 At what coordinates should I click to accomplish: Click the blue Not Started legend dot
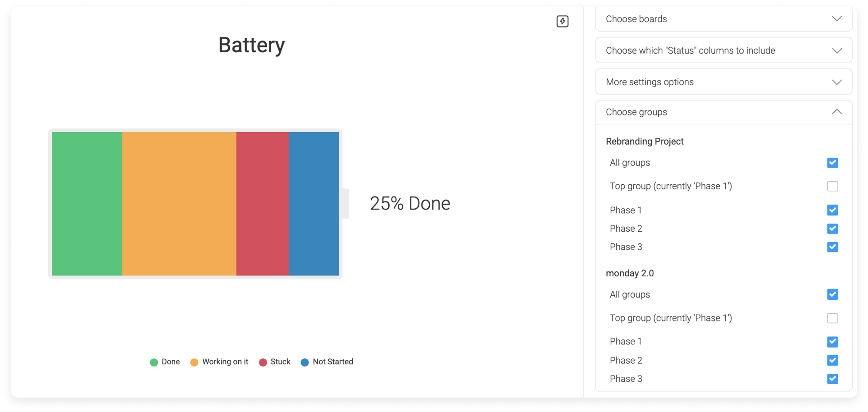(305, 362)
